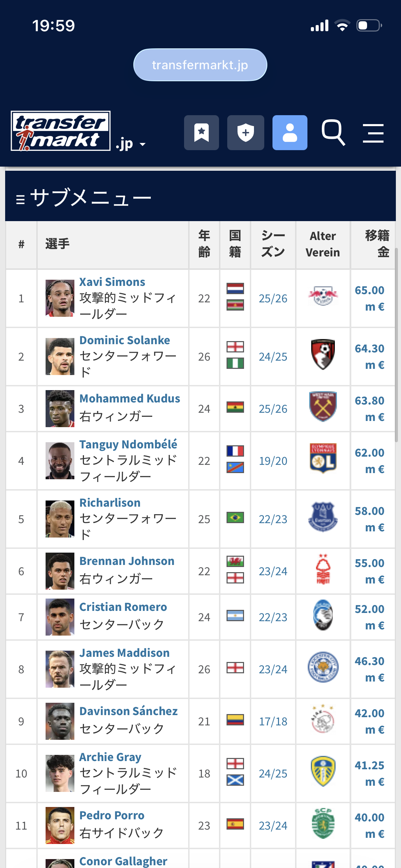Open the hamburger menu icon

373,133
